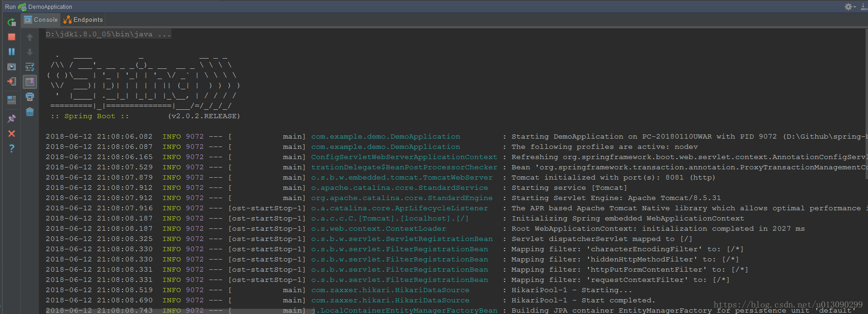Click the Exit icon in the left toolbar
The height and width of the screenshot is (314, 868).
[x=12, y=81]
